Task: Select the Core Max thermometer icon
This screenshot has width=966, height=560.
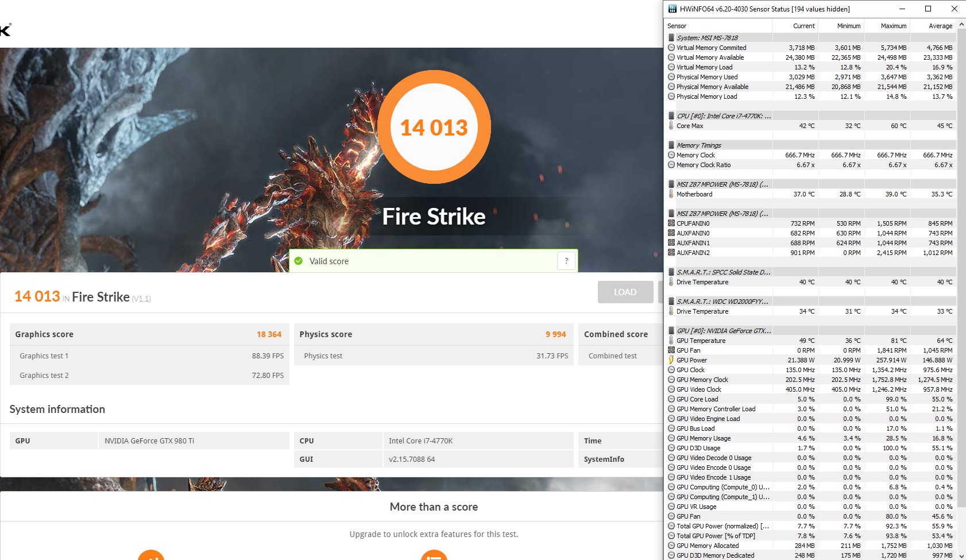Action: click(x=671, y=126)
